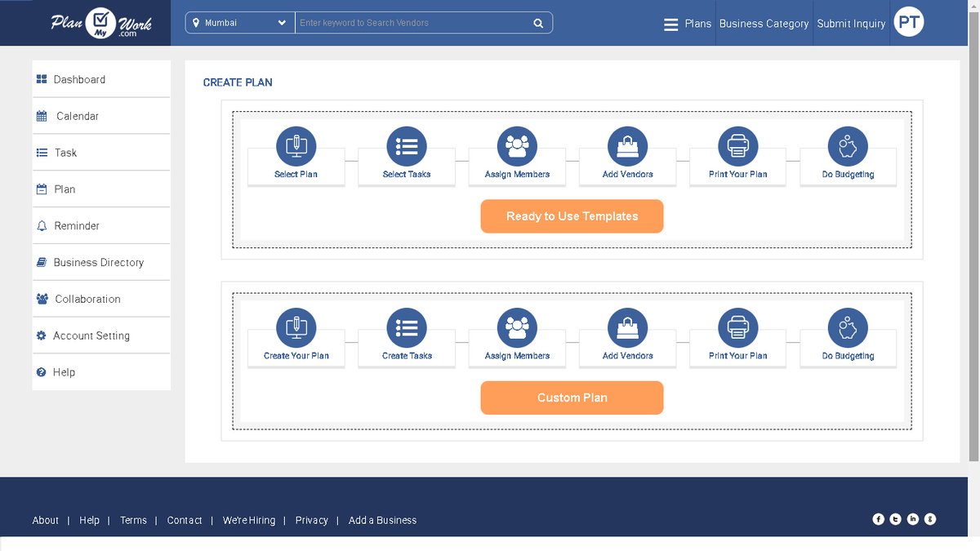Click the Account Setting gear icon

[42, 335]
